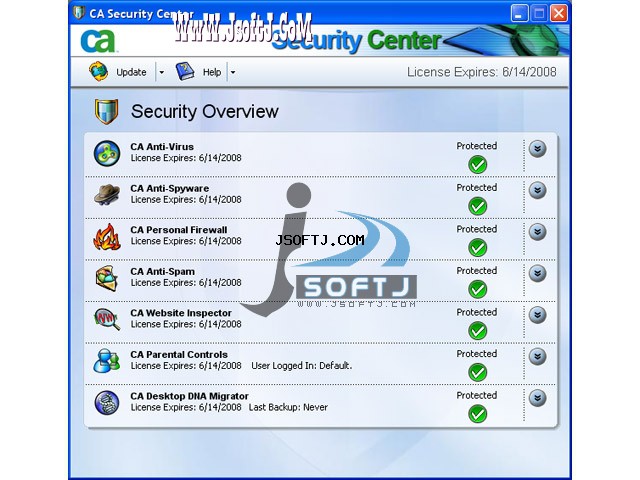
Task: Click the Security Overview shield icon
Action: (107, 111)
